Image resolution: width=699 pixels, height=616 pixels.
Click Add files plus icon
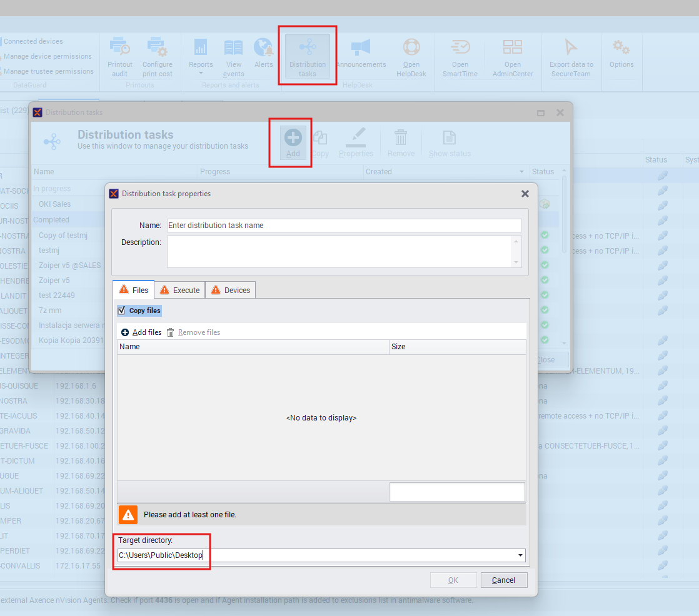[x=125, y=332]
